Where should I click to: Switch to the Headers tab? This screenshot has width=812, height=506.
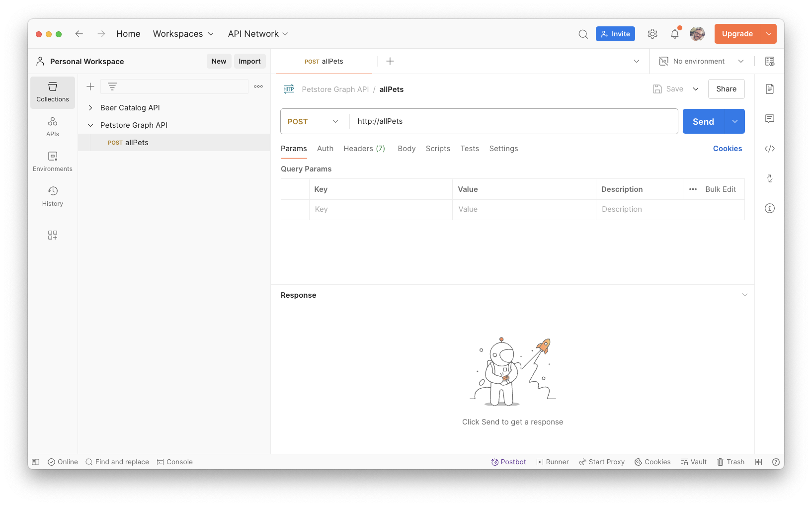pyautogui.click(x=364, y=148)
